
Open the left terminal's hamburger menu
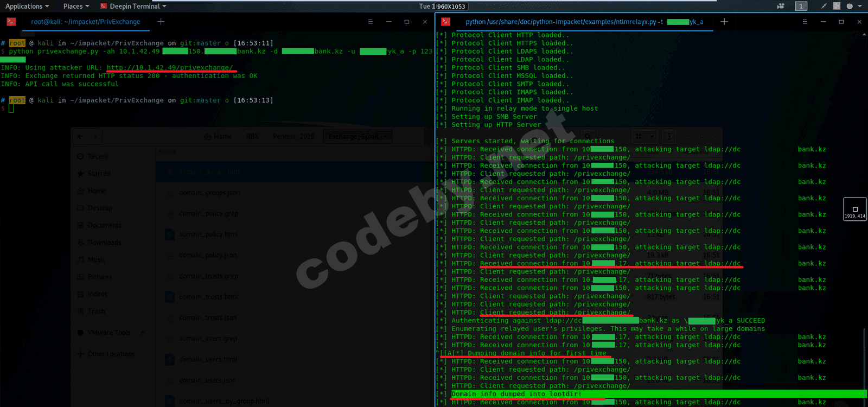point(371,22)
